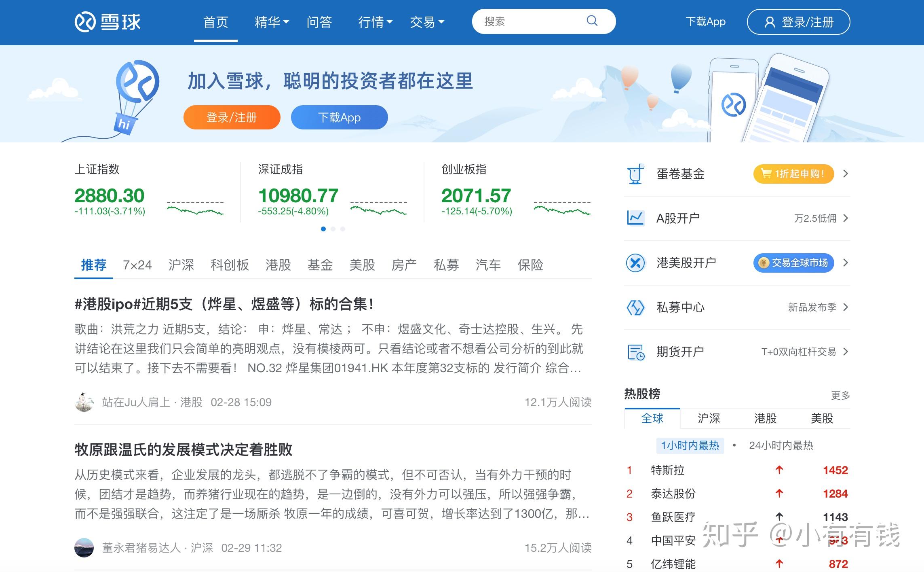Toggle 24小时内最热 ranking filter
Screen dimensions: 924x572
781,446
